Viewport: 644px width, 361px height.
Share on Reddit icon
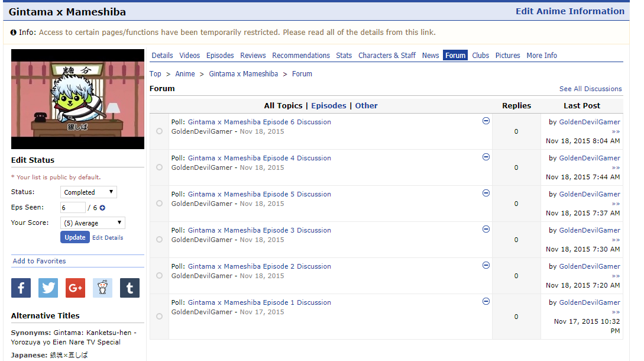point(102,288)
